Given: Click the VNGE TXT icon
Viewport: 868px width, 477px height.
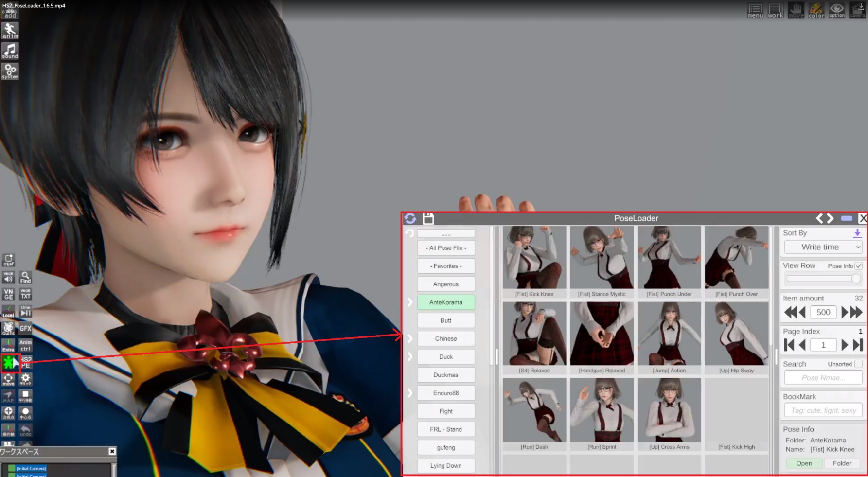Looking at the screenshot, I should point(25,294).
